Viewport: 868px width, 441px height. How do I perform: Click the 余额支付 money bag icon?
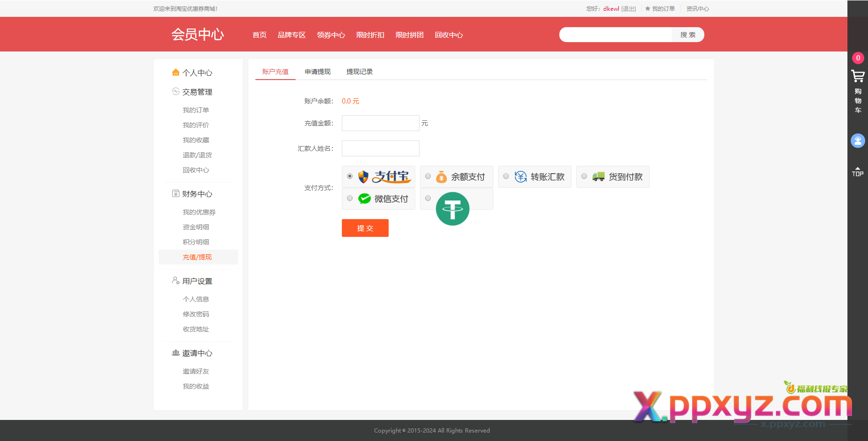[x=441, y=176]
